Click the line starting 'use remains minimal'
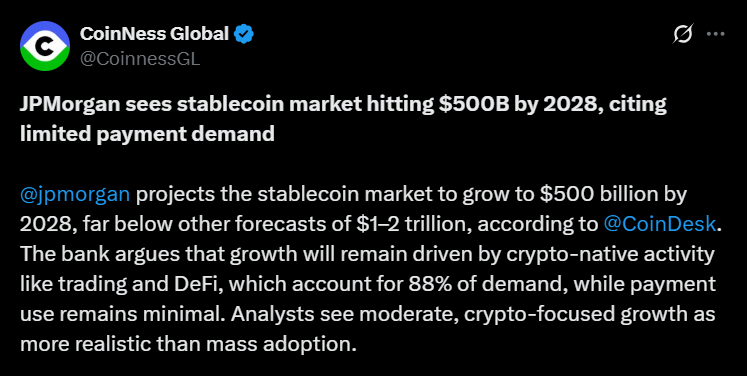This screenshot has height=376, width=747. coord(368,315)
